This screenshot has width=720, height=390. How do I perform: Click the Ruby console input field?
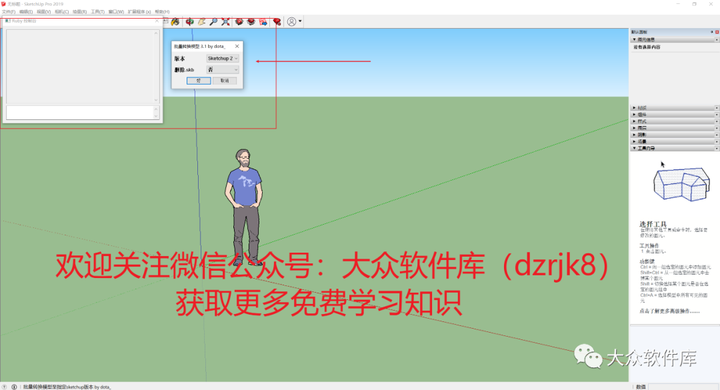[x=80, y=113]
